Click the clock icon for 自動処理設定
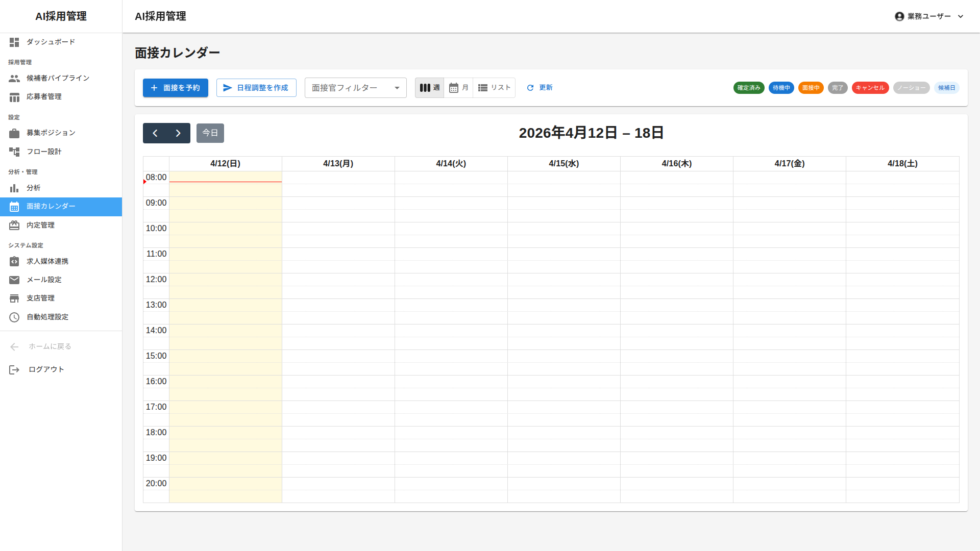980x551 pixels. coord(14,317)
